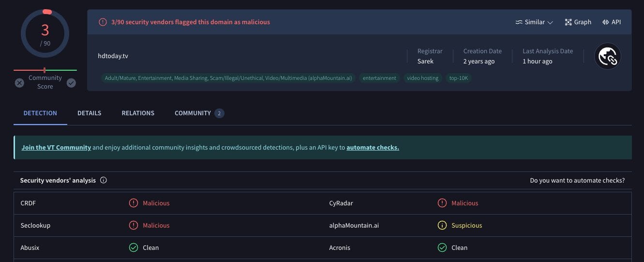Click the malicious warning icon in header
Image resolution: width=644 pixels, height=262 pixels.
tap(103, 22)
